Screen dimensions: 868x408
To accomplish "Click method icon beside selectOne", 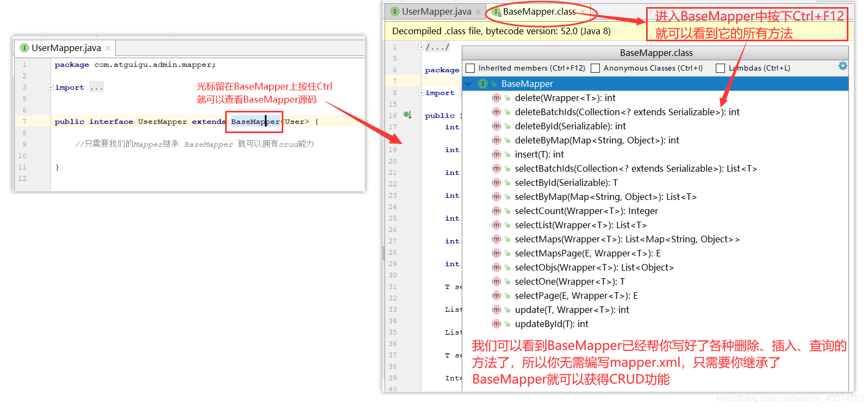I will [496, 281].
